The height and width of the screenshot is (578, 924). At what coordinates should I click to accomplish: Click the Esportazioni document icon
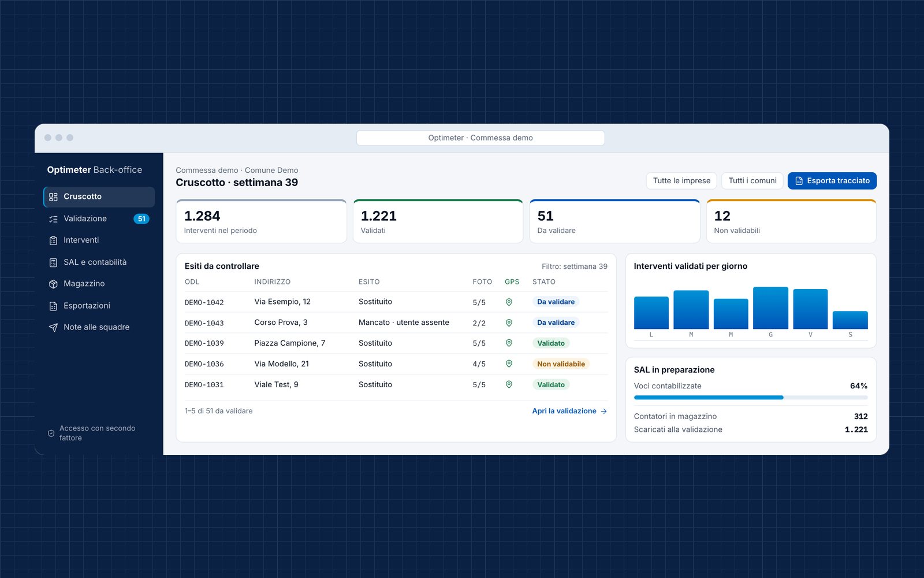tap(53, 306)
